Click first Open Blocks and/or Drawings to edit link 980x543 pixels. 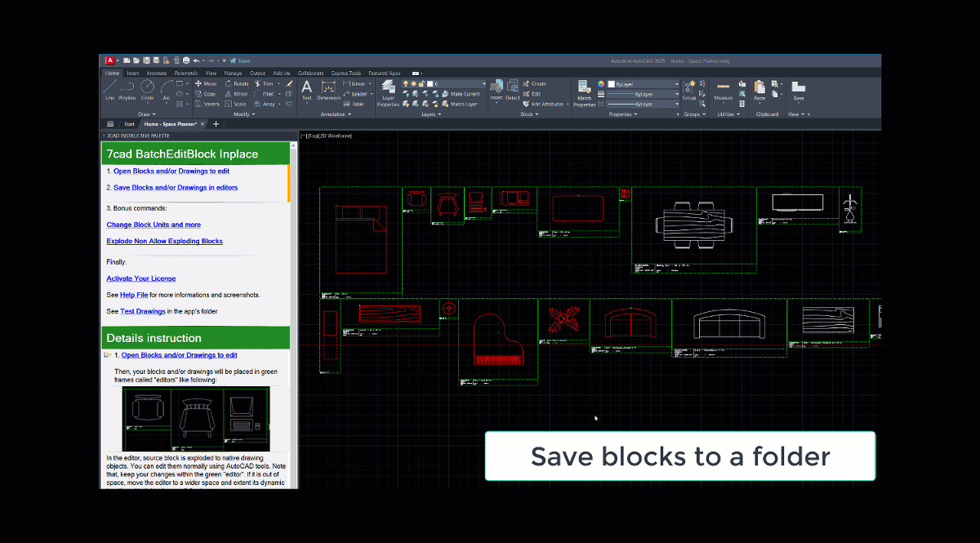[x=171, y=171]
